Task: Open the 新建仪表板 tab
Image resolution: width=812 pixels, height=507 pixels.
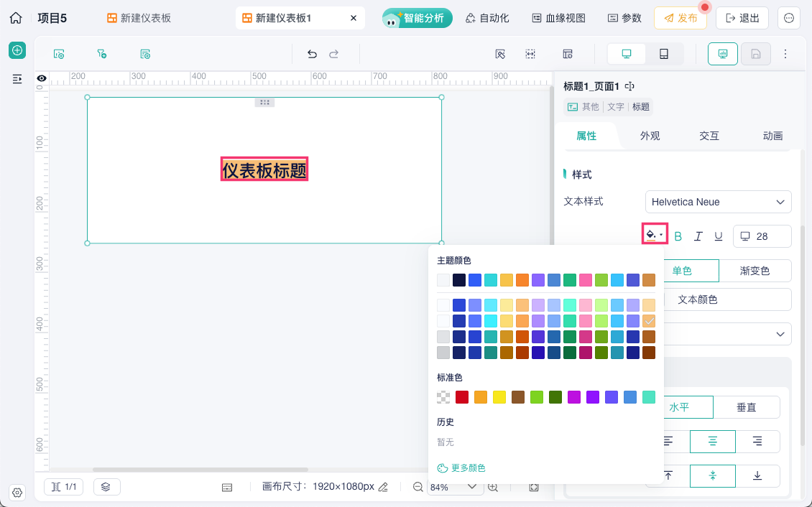Action: 139,18
